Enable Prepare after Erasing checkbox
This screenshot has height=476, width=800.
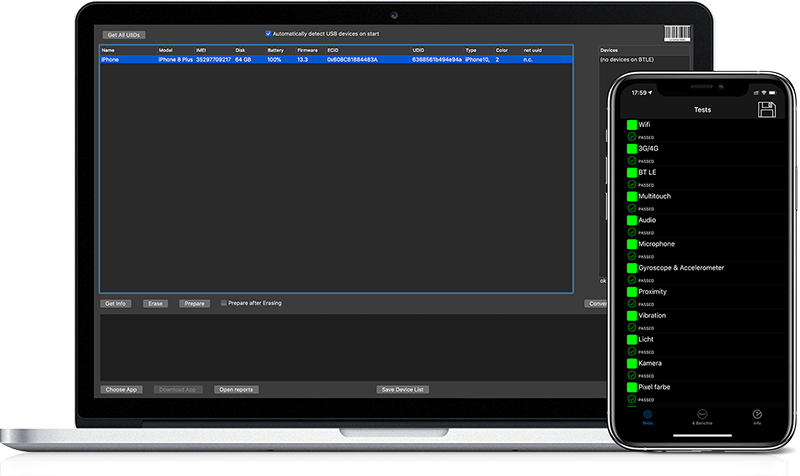pos(223,303)
